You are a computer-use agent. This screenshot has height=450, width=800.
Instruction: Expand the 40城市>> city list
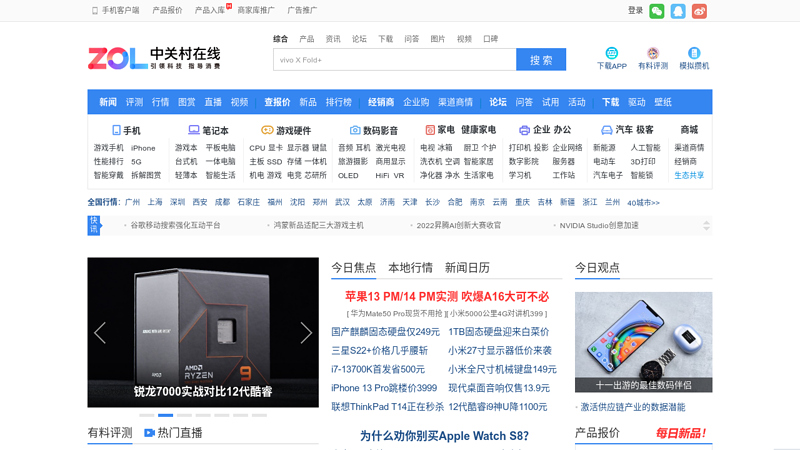click(643, 203)
